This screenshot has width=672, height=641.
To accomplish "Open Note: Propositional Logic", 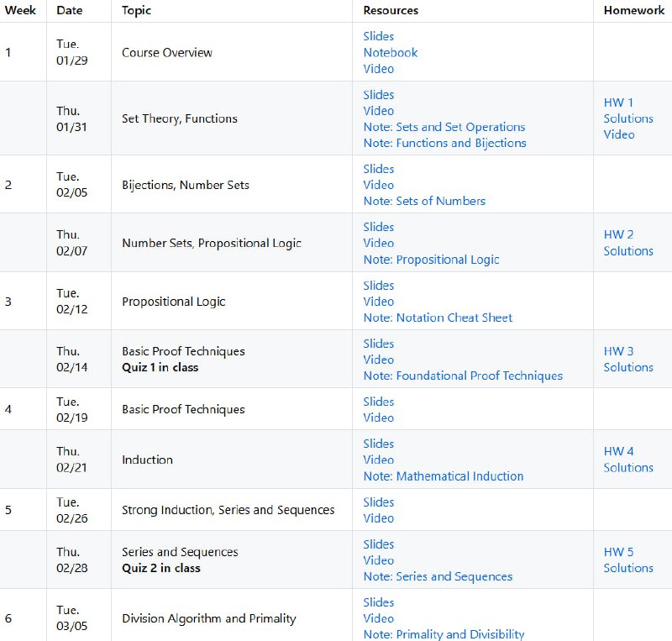I will pyautogui.click(x=431, y=260).
